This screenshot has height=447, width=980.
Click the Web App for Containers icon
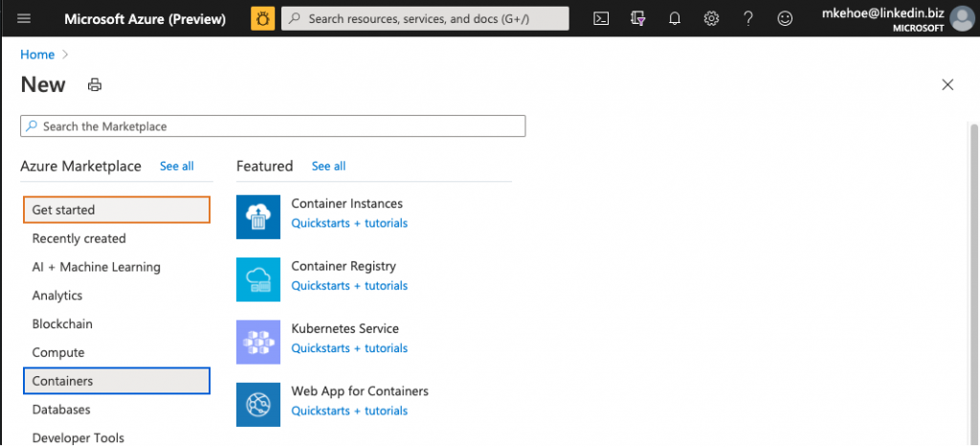(x=258, y=404)
